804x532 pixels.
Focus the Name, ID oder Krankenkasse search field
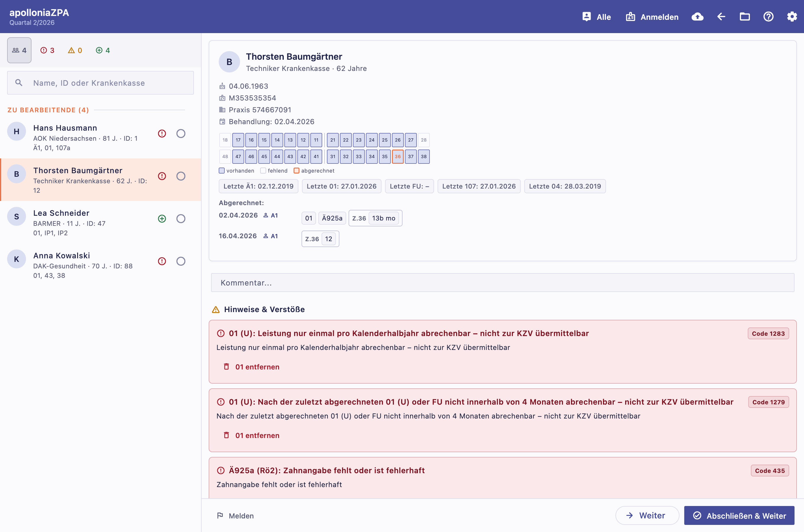(100, 83)
